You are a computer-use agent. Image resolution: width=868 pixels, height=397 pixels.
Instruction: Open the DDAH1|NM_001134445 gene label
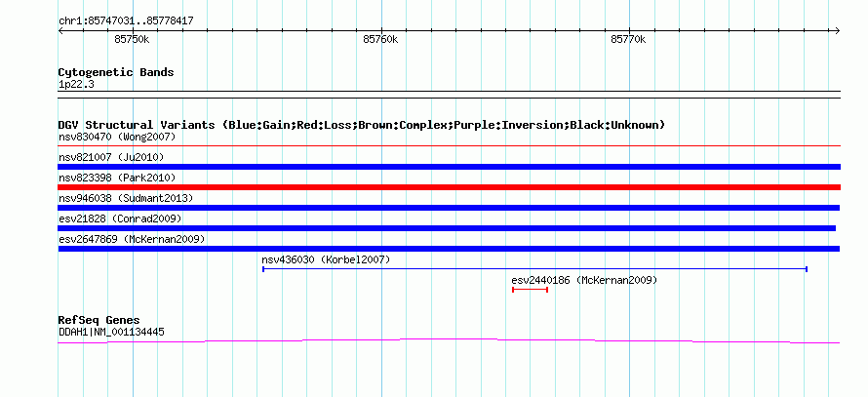pyautogui.click(x=111, y=333)
